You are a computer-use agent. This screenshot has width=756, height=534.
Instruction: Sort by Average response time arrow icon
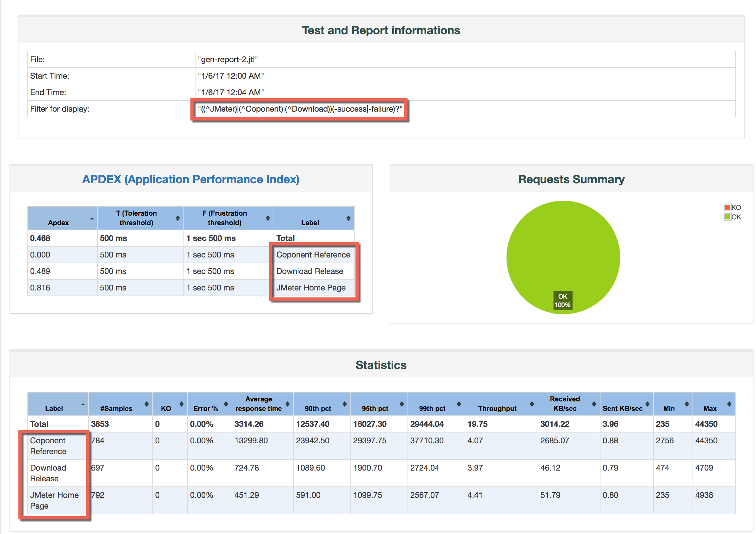click(288, 404)
